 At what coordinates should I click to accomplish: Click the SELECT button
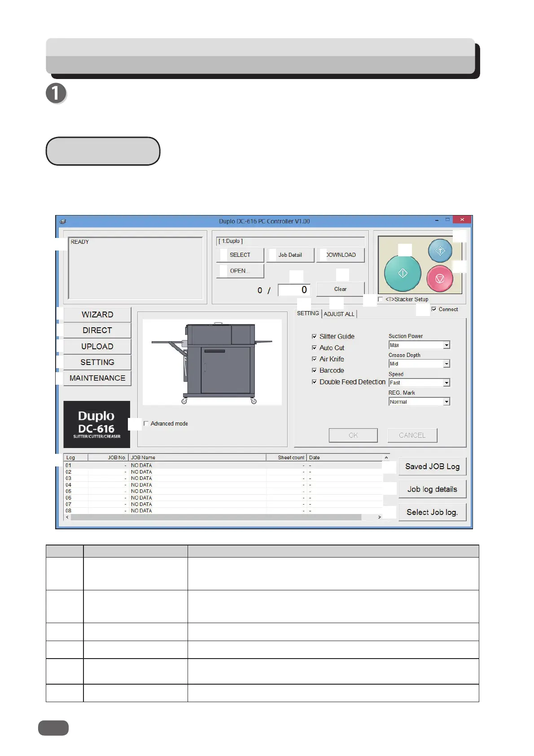click(x=240, y=255)
